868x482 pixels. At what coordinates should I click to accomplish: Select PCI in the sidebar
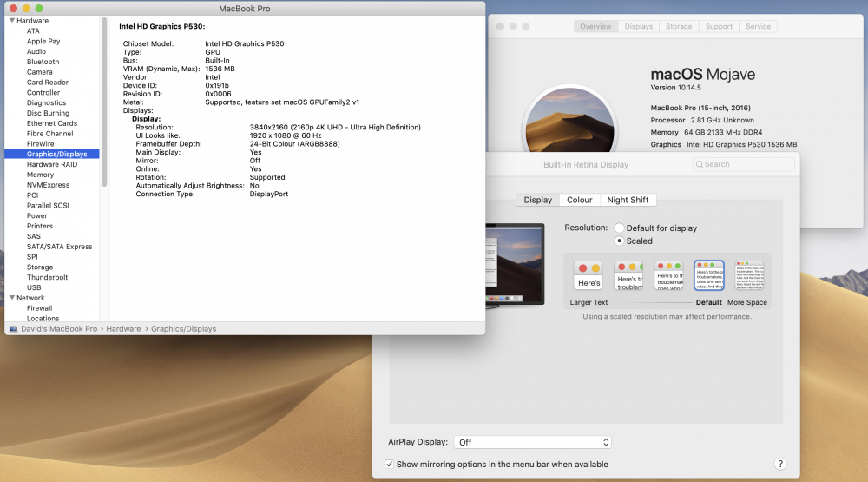click(x=33, y=195)
